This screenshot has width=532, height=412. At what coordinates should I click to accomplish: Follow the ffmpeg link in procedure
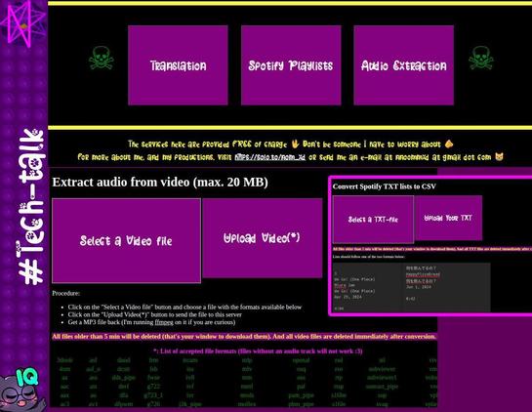tap(164, 322)
